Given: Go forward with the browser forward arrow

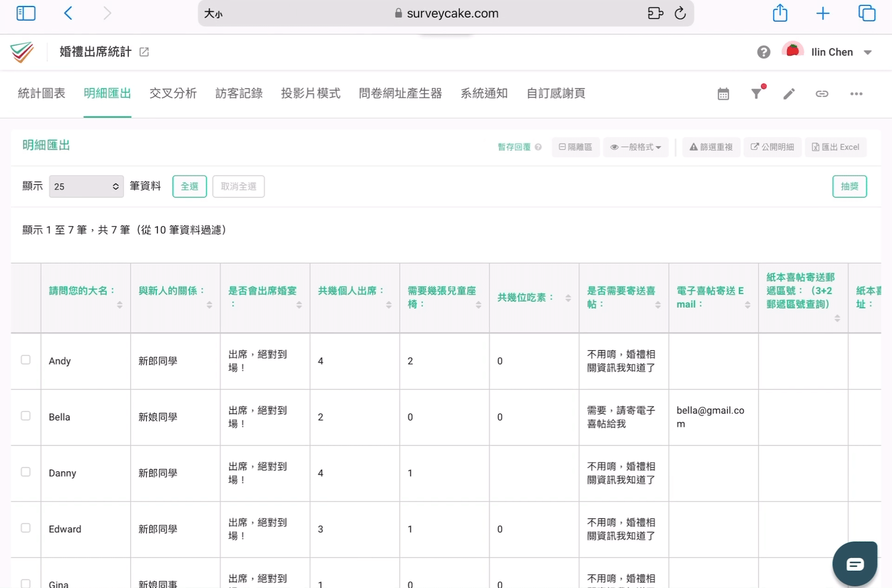Looking at the screenshot, I should pyautogui.click(x=107, y=13).
